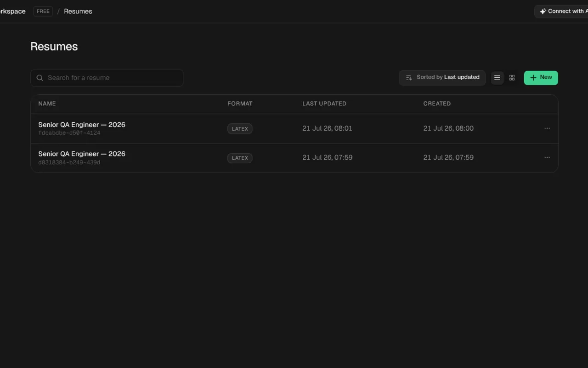Image resolution: width=588 pixels, height=368 pixels.
Task: Click the workspace name in header
Action: tap(13, 11)
